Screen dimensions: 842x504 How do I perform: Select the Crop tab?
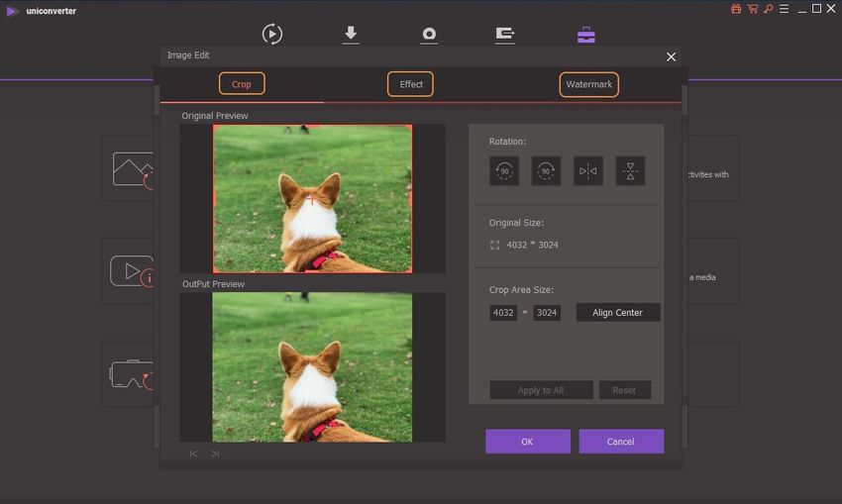[x=242, y=84]
